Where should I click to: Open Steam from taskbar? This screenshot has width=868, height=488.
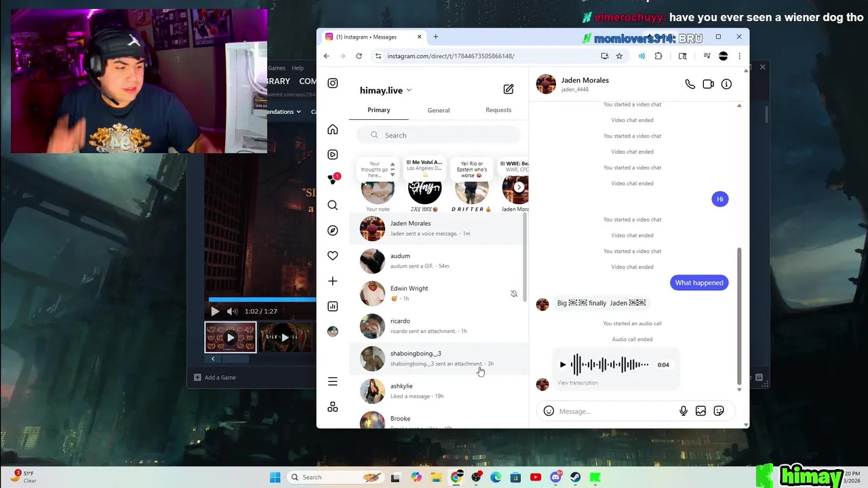(576, 477)
